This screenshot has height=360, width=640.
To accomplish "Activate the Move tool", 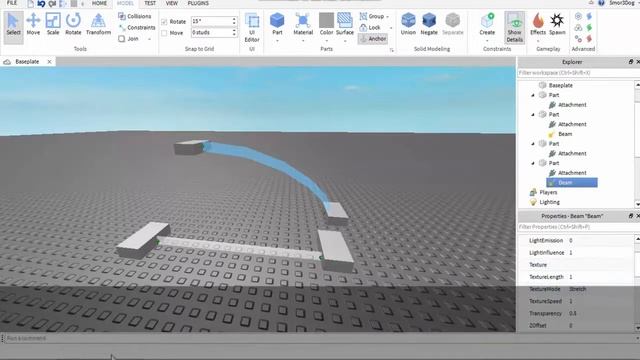I will (33, 24).
